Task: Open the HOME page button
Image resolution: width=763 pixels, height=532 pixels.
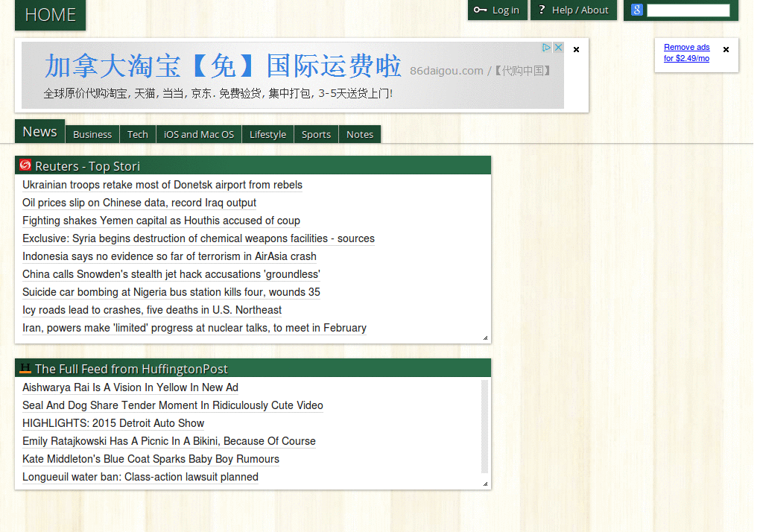Action: click(50, 15)
